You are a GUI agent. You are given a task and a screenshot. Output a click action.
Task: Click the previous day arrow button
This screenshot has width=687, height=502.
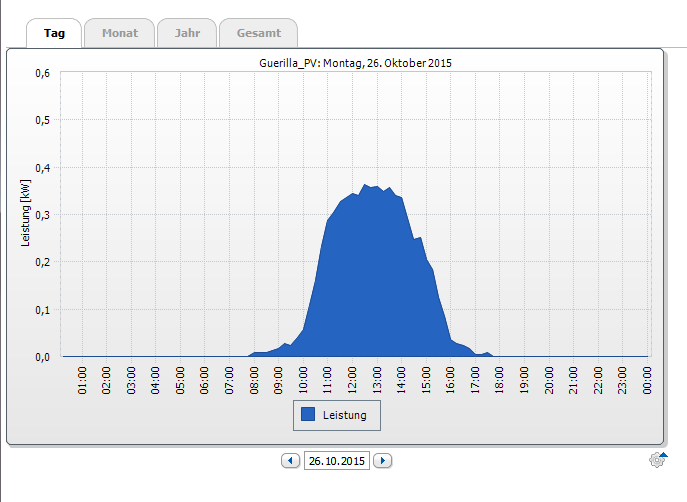(291, 461)
